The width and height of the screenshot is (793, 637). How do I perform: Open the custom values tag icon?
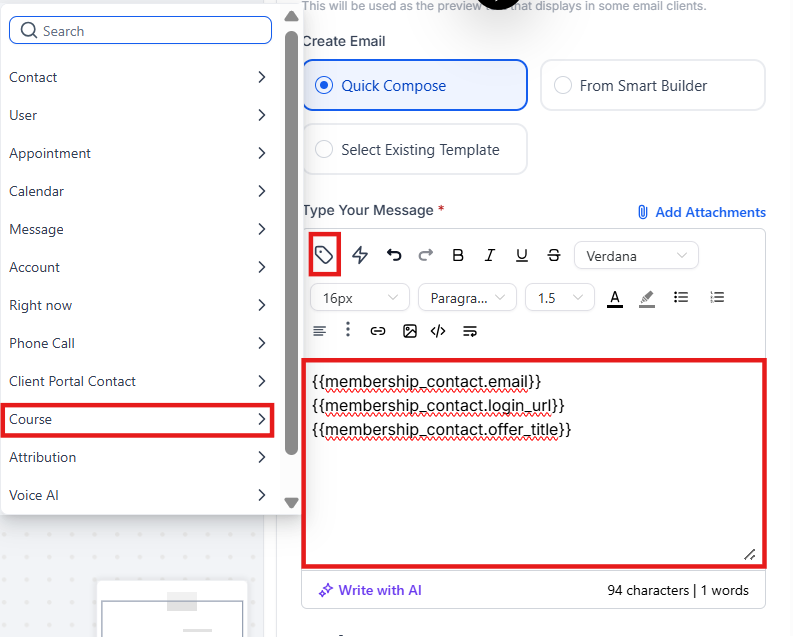point(324,255)
